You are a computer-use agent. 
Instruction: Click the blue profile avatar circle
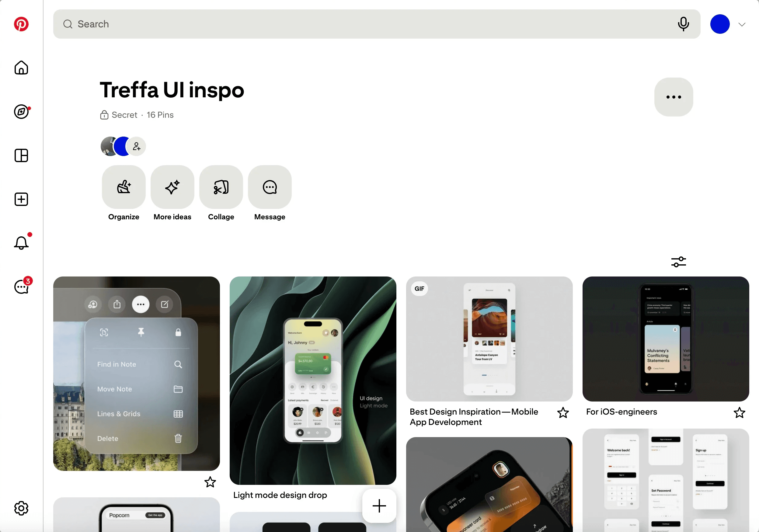pyautogui.click(x=720, y=24)
